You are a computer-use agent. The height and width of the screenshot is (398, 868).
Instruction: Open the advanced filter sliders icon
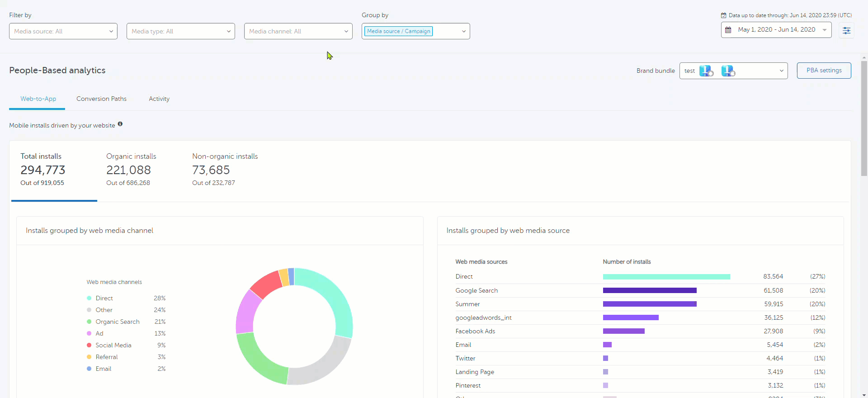846,30
